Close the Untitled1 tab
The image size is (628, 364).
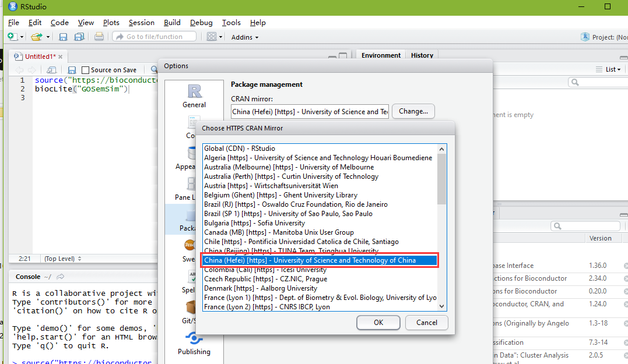pos(61,57)
